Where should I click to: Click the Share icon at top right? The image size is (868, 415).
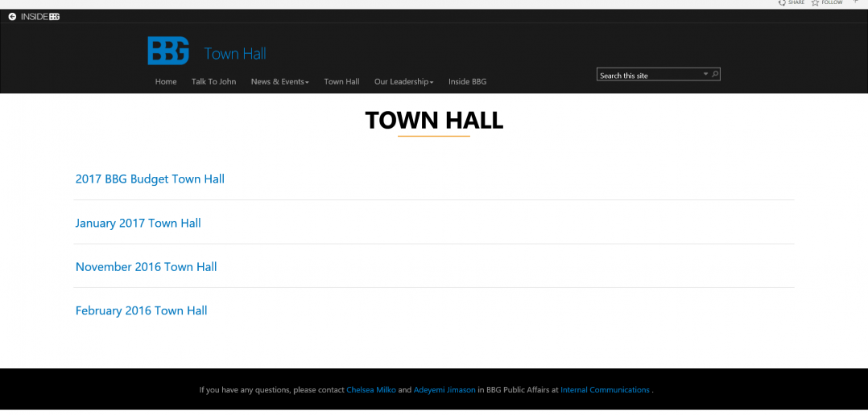click(x=782, y=2)
